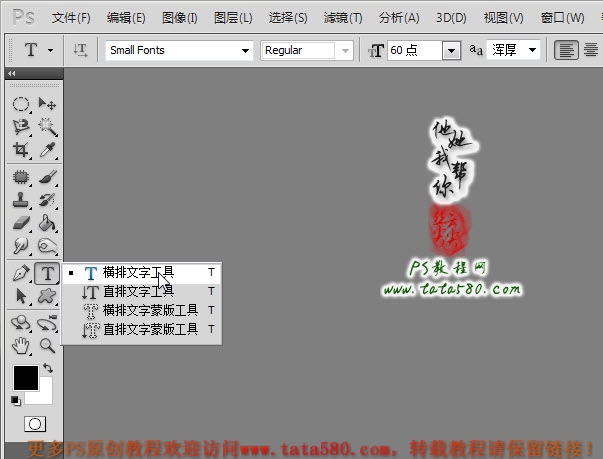Click the Ps application logo
603x459 pixels.
click(x=23, y=17)
